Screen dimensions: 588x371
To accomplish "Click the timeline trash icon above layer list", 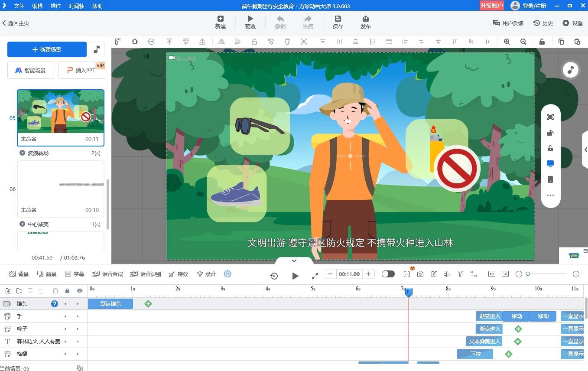I will click(x=55, y=291).
